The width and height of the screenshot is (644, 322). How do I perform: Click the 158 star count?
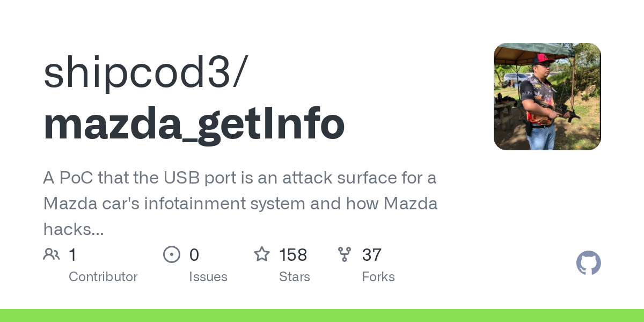point(293,255)
